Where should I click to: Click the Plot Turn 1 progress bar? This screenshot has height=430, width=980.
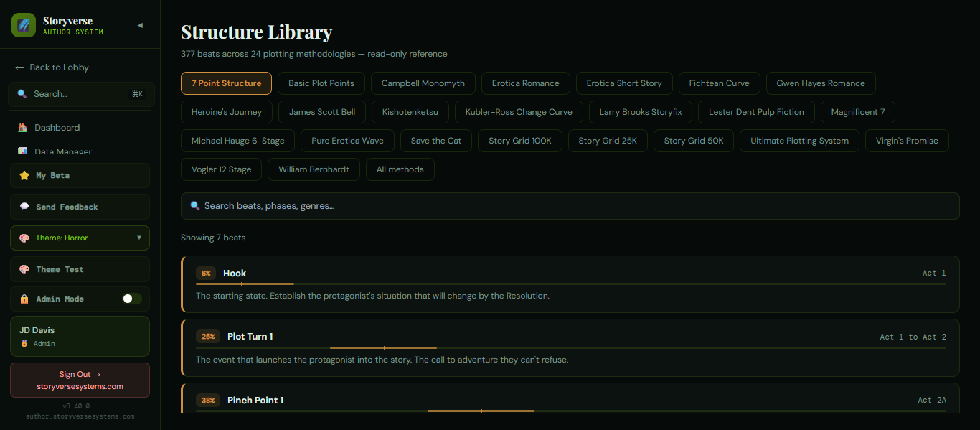point(571,347)
